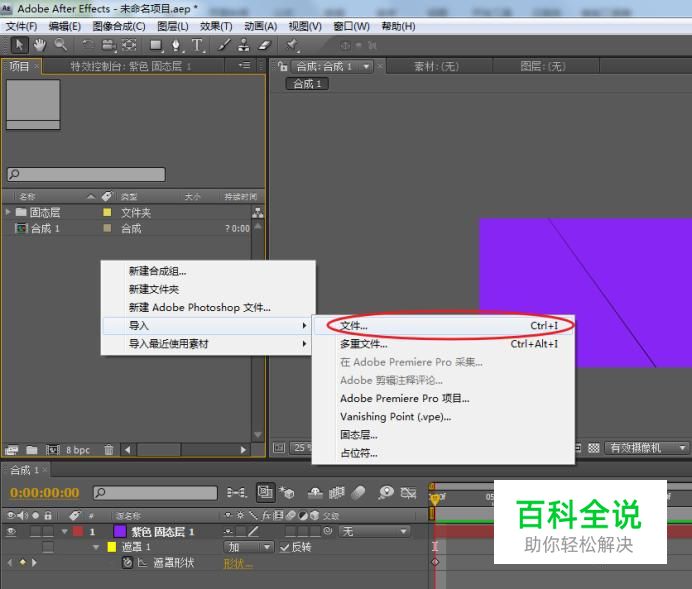
Task: Toggle shy layers hide icon in timeline
Action: click(x=315, y=492)
